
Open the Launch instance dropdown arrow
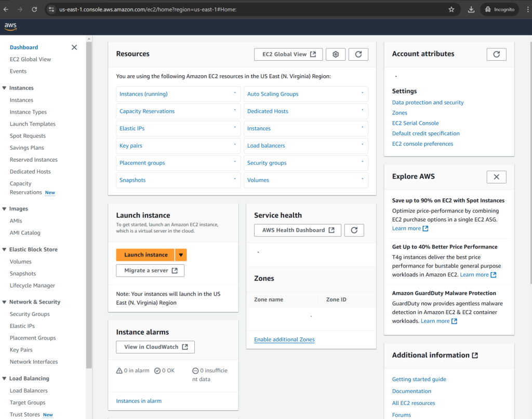click(x=181, y=255)
